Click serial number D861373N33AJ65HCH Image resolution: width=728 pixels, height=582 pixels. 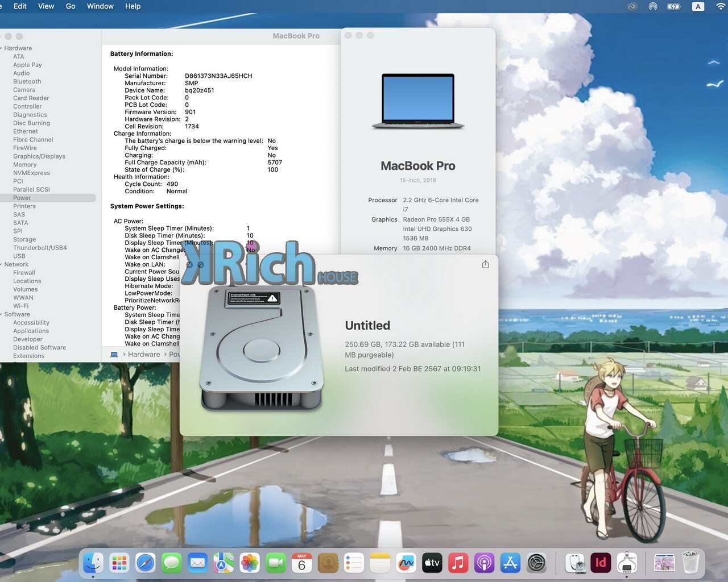coord(218,76)
